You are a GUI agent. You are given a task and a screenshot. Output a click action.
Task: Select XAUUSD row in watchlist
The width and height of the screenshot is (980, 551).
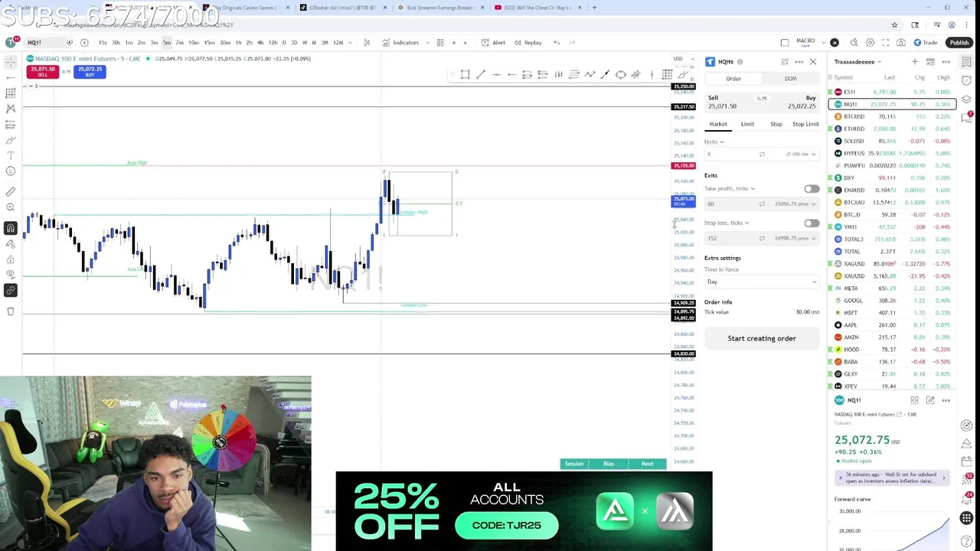pos(893,275)
